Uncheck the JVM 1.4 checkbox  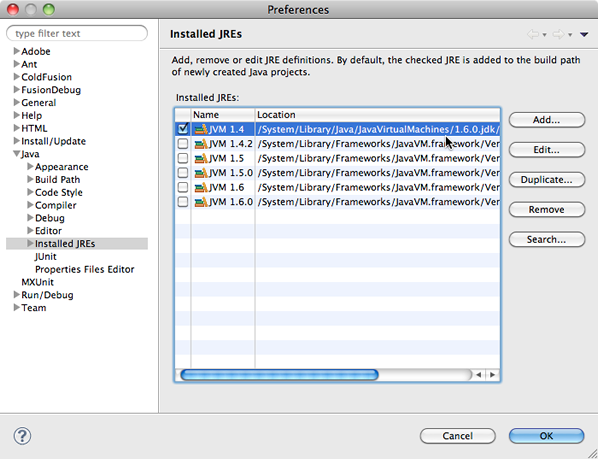coord(183,129)
